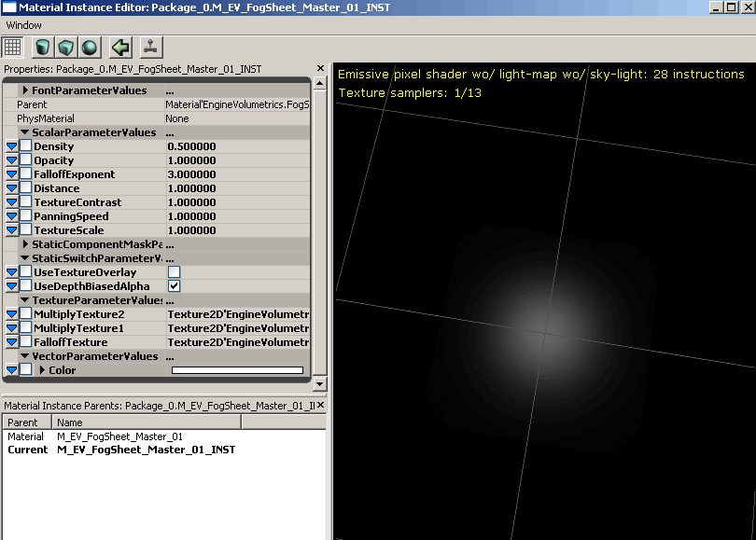Viewport: 756px width, 540px height.
Task: Open the Window menu
Action: click(23, 25)
